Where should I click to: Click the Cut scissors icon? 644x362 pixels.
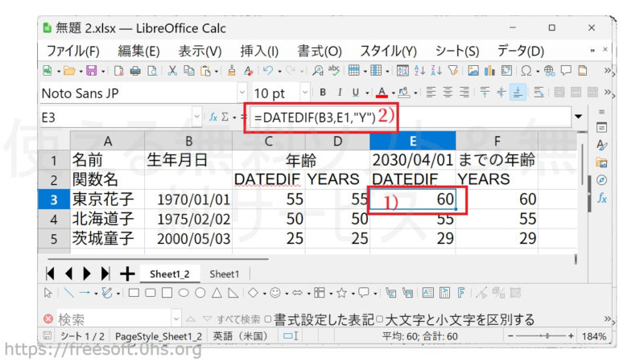point(172,71)
